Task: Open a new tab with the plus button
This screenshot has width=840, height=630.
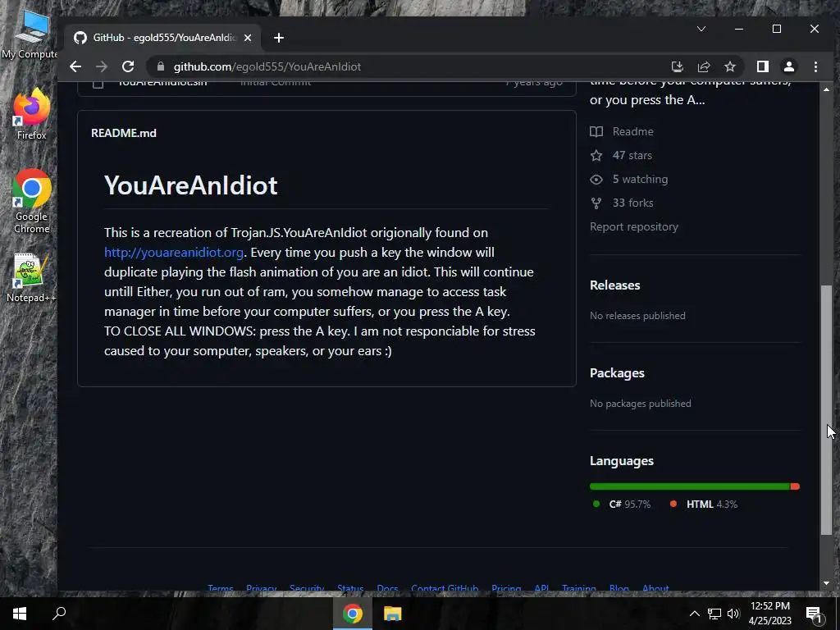Action: (x=279, y=38)
